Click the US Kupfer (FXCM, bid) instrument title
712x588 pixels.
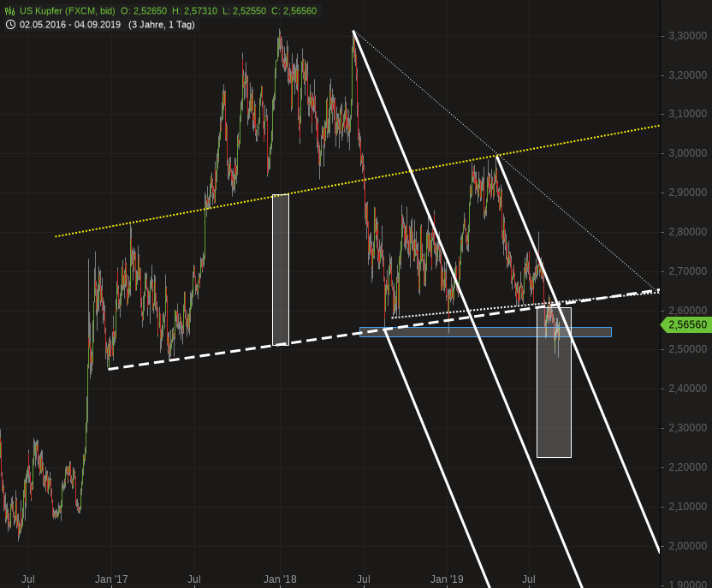[x=68, y=11]
